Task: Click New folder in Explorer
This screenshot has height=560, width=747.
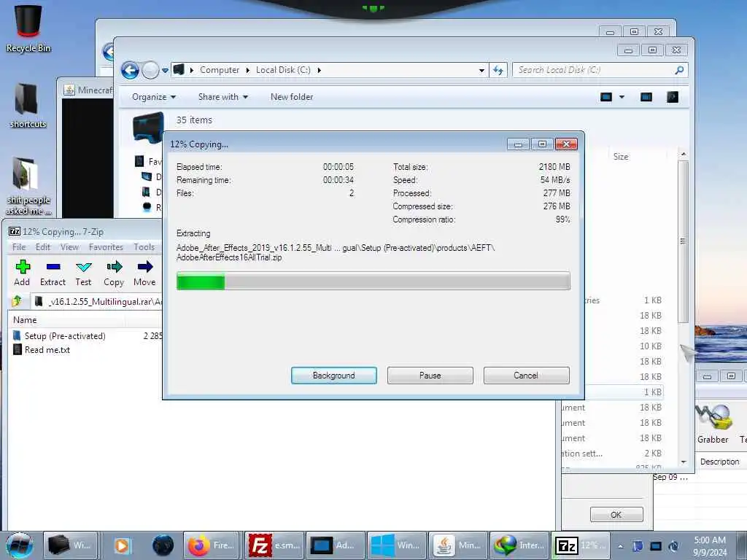Action: (292, 97)
